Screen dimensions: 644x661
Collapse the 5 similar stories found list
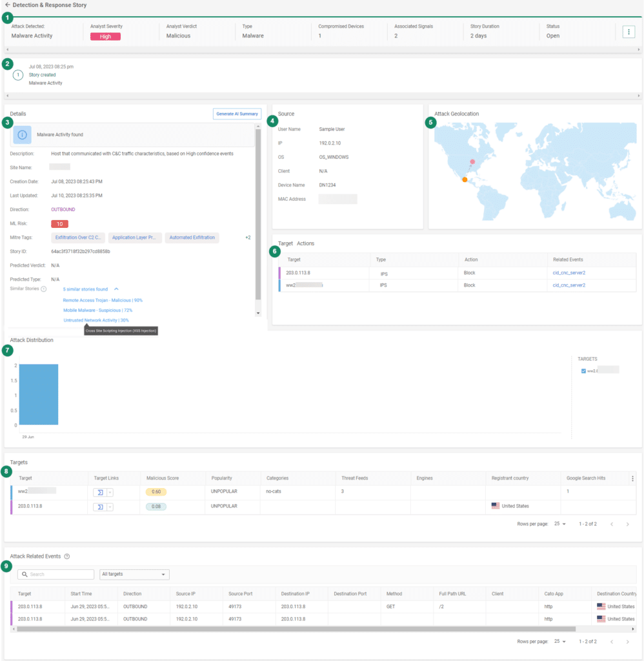tap(117, 289)
